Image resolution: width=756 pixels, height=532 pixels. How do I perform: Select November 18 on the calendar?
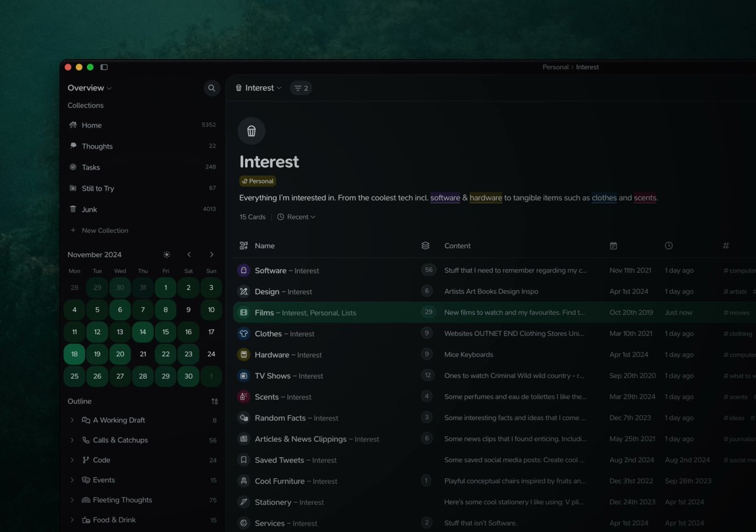coord(74,354)
